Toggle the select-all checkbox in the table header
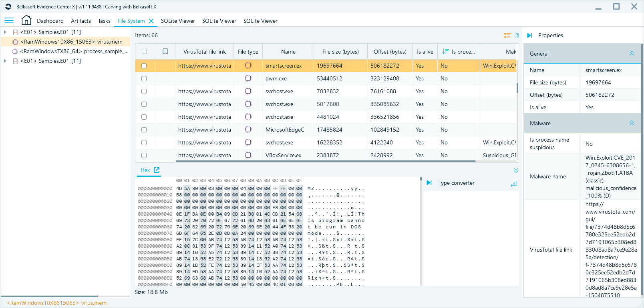The image size is (644, 308). tap(144, 52)
